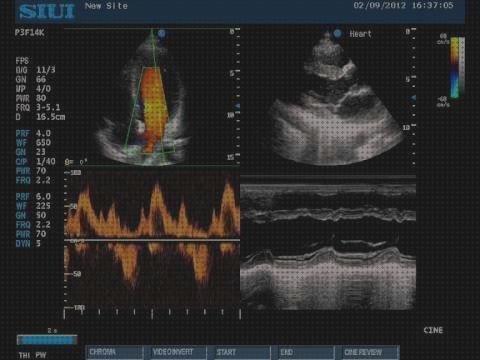Click the CHROMA soft-key button
The width and height of the screenshot is (480, 360).
point(115,352)
